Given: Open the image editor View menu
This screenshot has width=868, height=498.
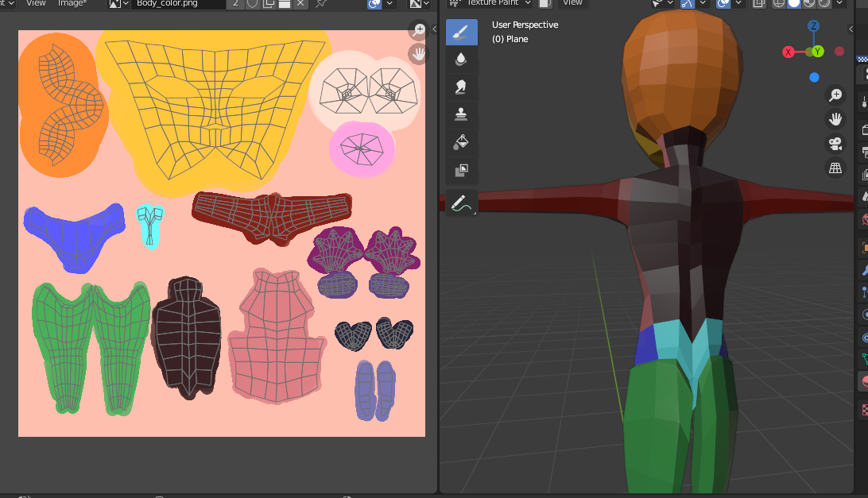Looking at the screenshot, I should tap(36, 3).
